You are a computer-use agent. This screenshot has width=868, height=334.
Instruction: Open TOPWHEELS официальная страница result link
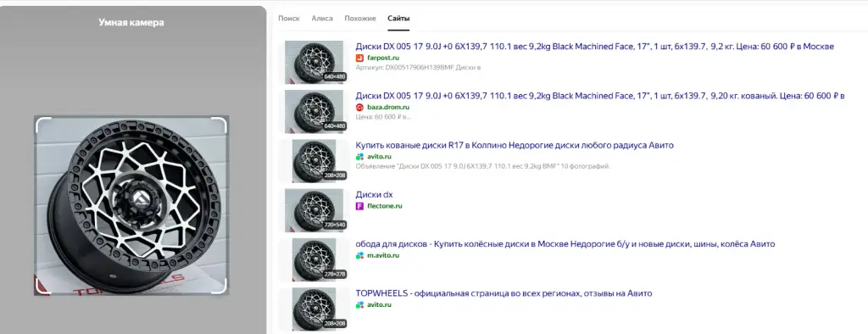tap(504, 293)
